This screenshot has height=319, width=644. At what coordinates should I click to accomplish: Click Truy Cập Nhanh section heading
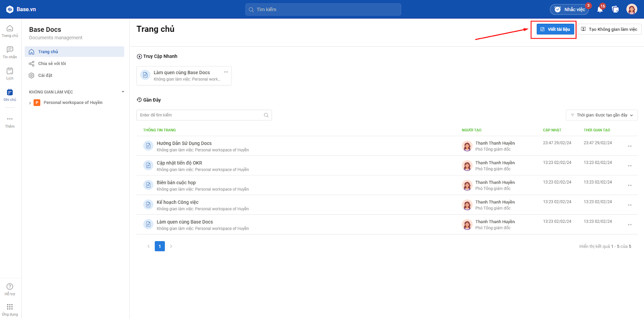click(157, 56)
